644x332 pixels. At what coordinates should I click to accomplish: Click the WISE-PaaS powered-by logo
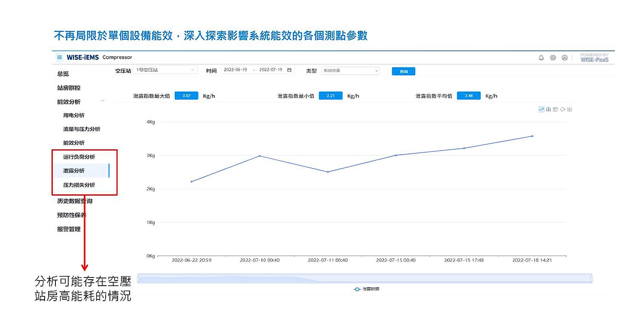(595, 57)
